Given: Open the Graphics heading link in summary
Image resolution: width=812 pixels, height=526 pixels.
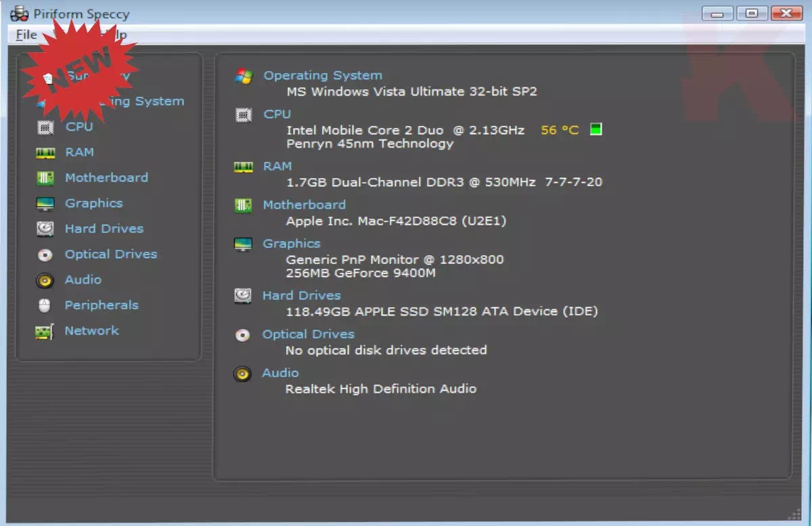Looking at the screenshot, I should 292,243.
